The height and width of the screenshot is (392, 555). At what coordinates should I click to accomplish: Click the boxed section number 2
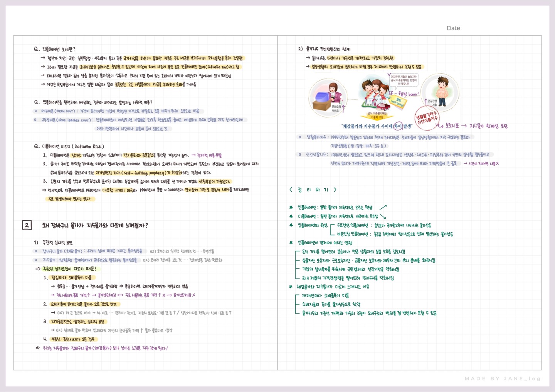[x=26, y=225]
